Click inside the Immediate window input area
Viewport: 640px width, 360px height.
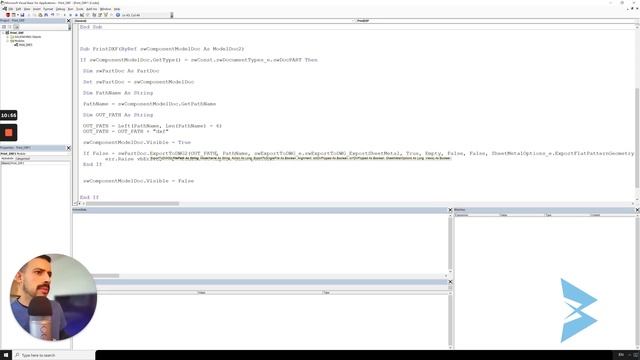260,243
